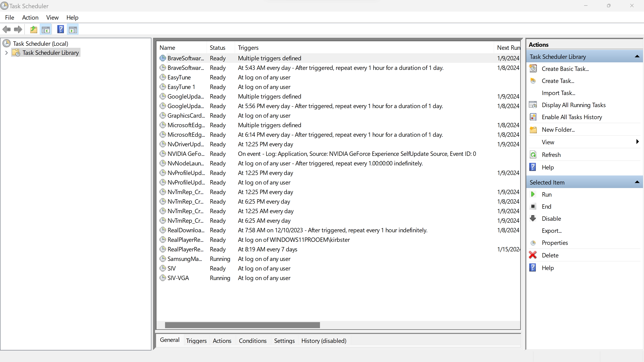Click the red Delete X icon

533,255
